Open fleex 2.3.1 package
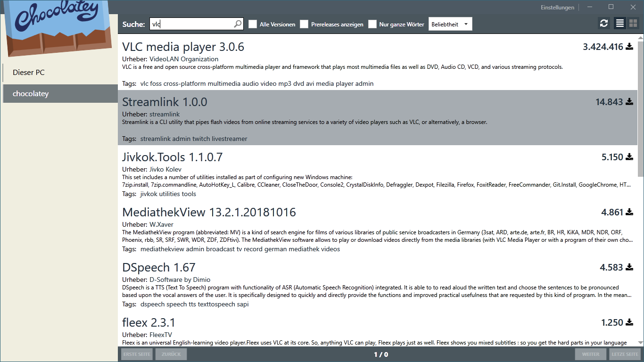The image size is (644, 362). [x=149, y=322]
